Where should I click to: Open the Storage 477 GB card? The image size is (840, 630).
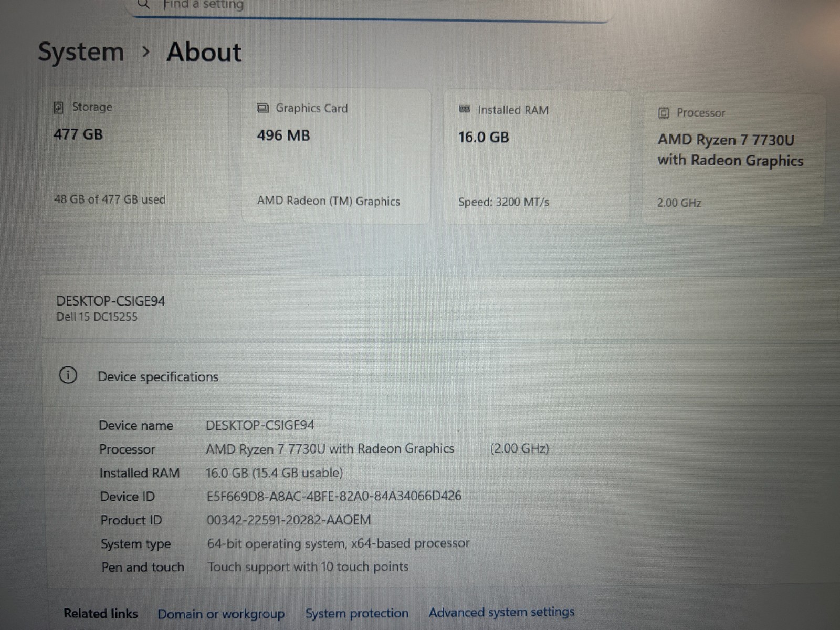coord(133,155)
